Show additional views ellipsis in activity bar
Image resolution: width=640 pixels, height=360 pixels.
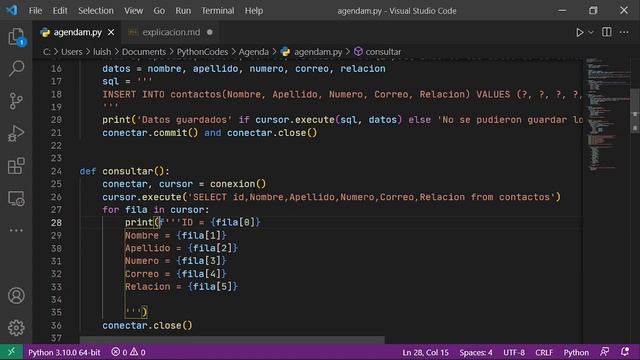click(x=16, y=230)
